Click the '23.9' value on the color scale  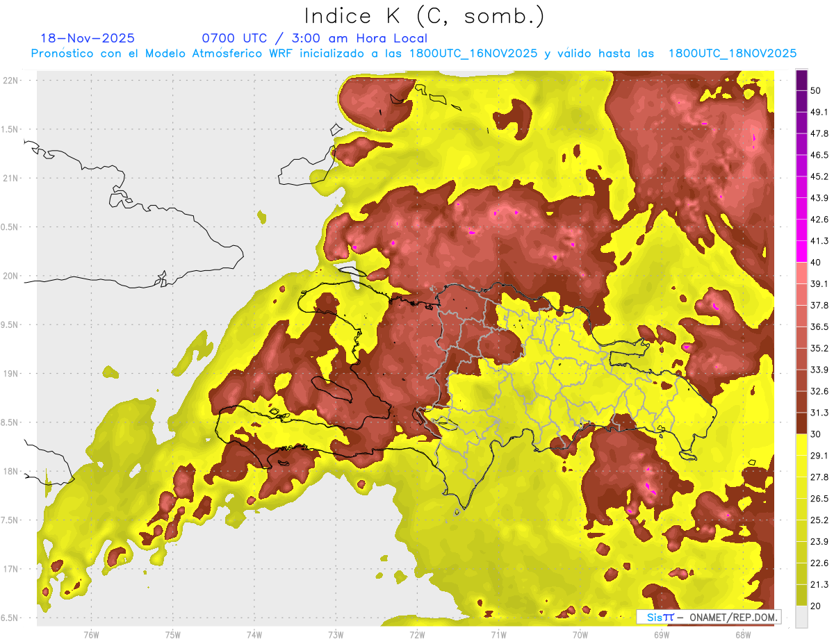819,542
